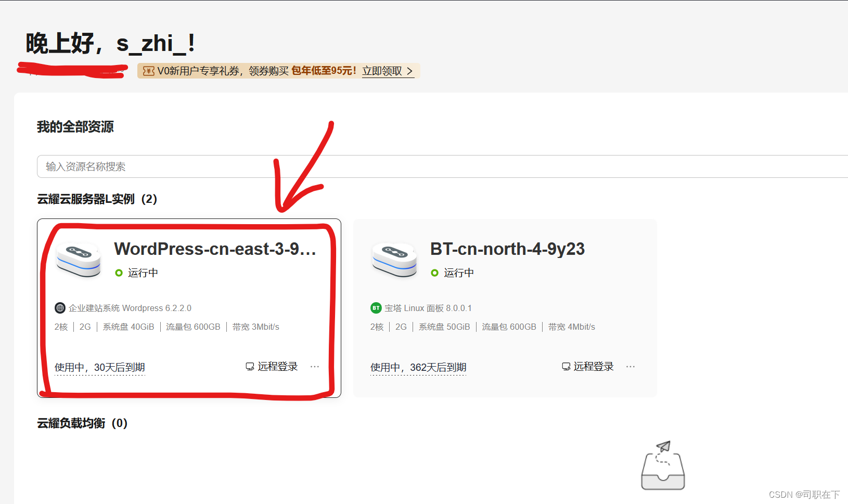
Task: Click the 我的全部资源 heading
Action: tap(75, 127)
